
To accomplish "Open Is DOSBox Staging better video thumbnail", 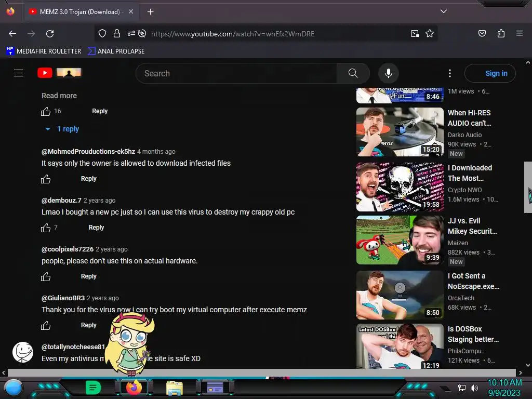I will 400,346.
